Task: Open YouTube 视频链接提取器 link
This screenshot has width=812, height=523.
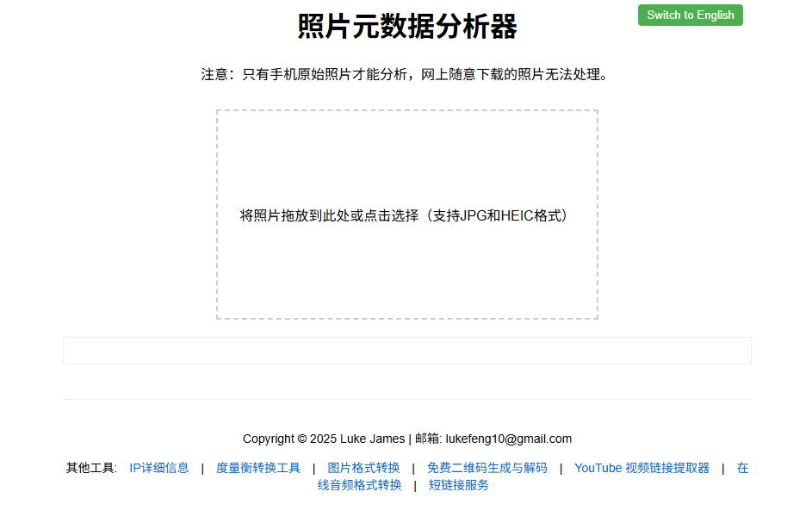Action: pyautogui.click(x=642, y=468)
